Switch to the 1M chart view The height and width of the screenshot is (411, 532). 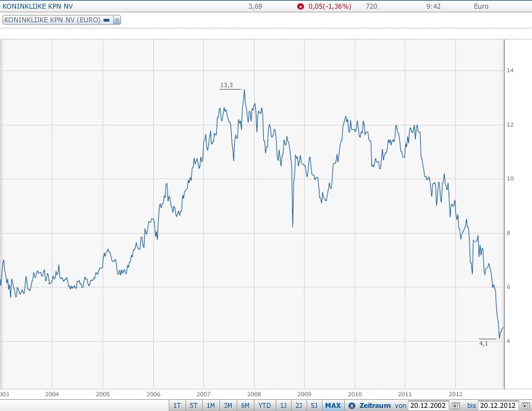(x=210, y=405)
